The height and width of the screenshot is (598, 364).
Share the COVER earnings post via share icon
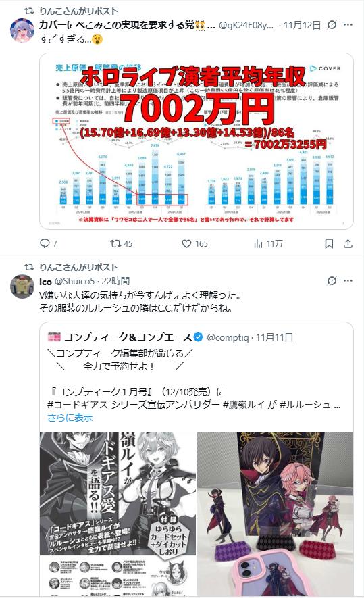pyautogui.click(x=348, y=243)
